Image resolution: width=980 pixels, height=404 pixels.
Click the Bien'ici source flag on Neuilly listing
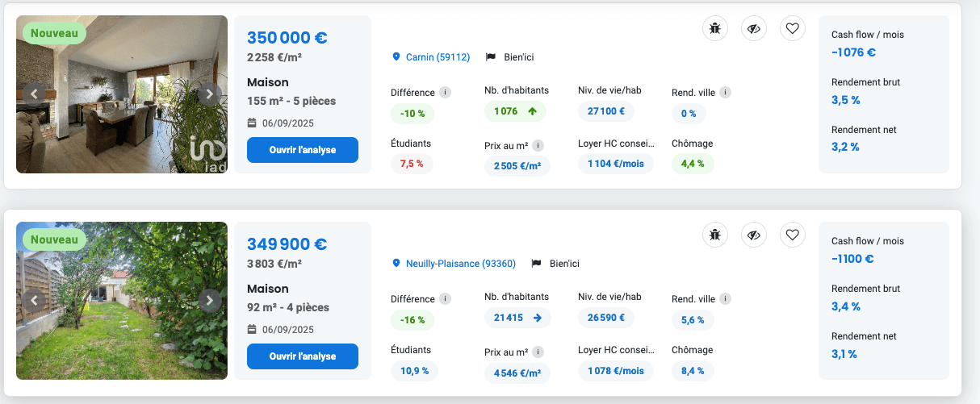coord(535,264)
